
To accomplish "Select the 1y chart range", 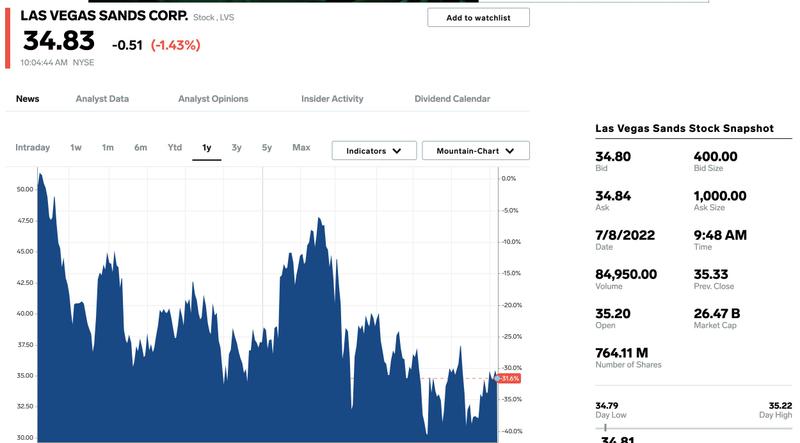I will 207,148.
